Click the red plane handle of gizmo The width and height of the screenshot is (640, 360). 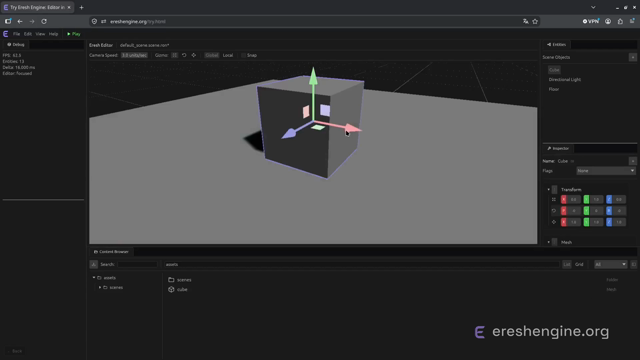point(306,111)
